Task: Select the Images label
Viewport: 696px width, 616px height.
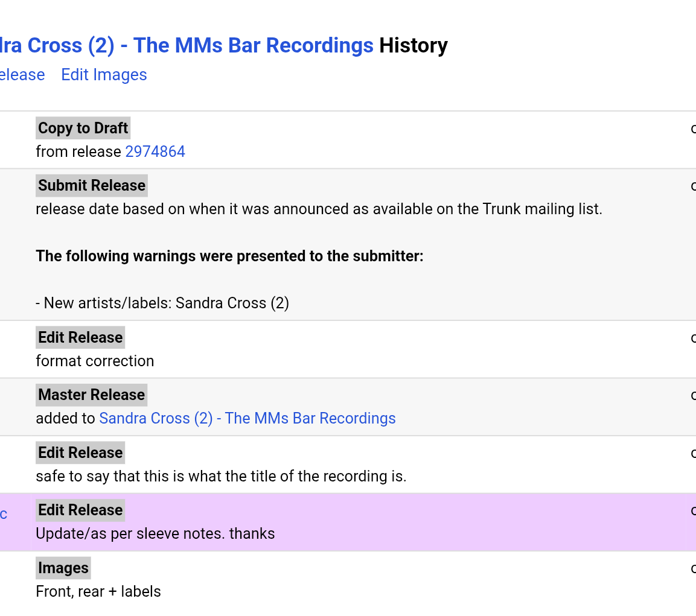Action: (63, 568)
